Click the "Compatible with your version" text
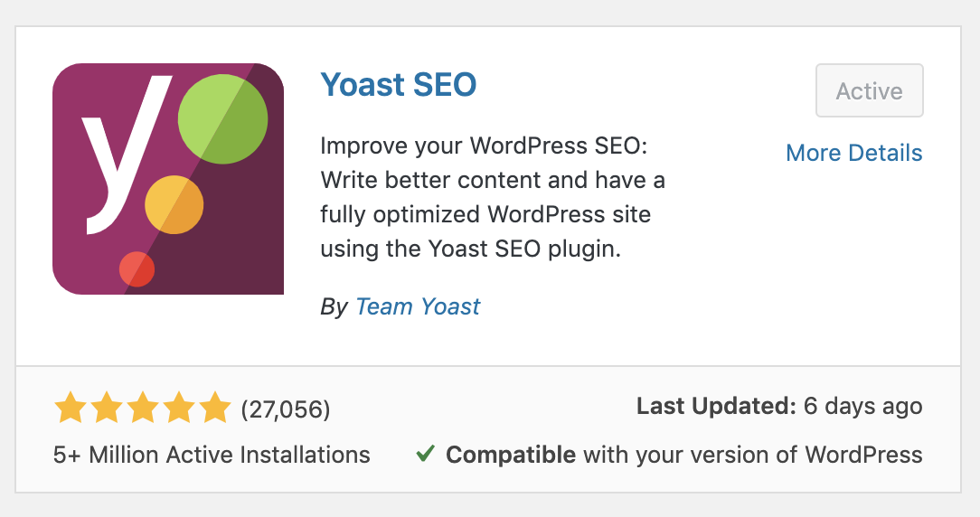Image resolution: width=980 pixels, height=517 pixels. (x=684, y=454)
